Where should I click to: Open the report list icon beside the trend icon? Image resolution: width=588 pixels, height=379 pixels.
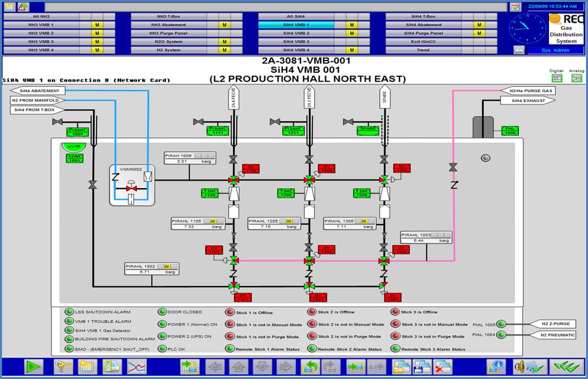[x=112, y=367]
